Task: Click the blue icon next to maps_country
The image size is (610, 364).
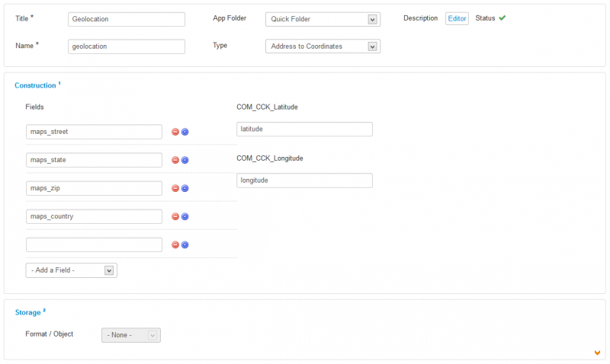Action: click(x=185, y=217)
